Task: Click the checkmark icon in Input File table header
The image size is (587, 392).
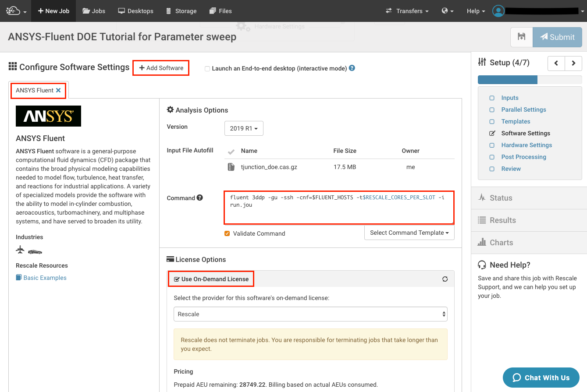Action: tap(231, 152)
